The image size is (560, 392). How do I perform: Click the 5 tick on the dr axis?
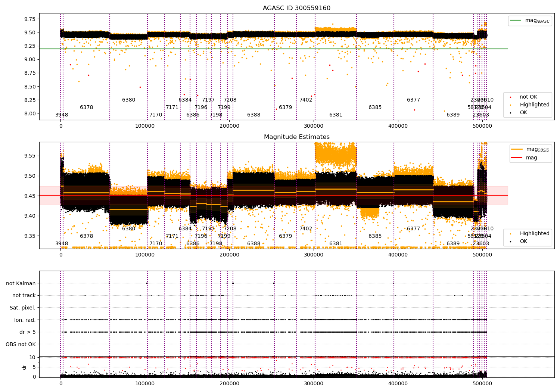[34, 367]
